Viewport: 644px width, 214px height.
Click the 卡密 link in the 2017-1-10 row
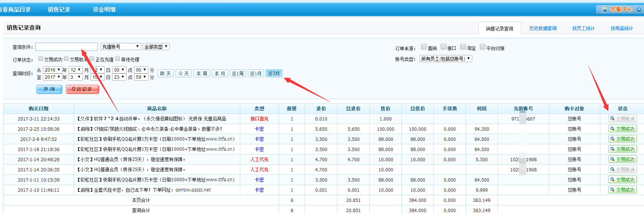[259, 190]
